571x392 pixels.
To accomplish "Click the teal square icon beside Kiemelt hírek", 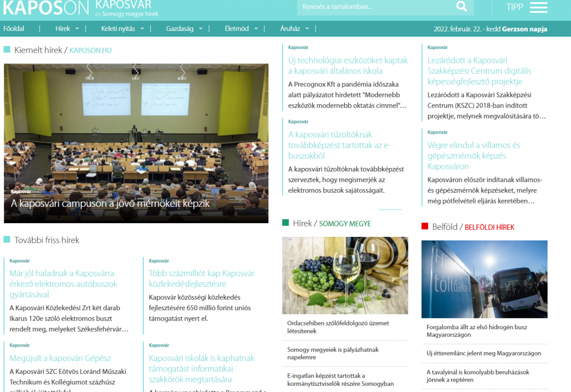I will point(7,49).
